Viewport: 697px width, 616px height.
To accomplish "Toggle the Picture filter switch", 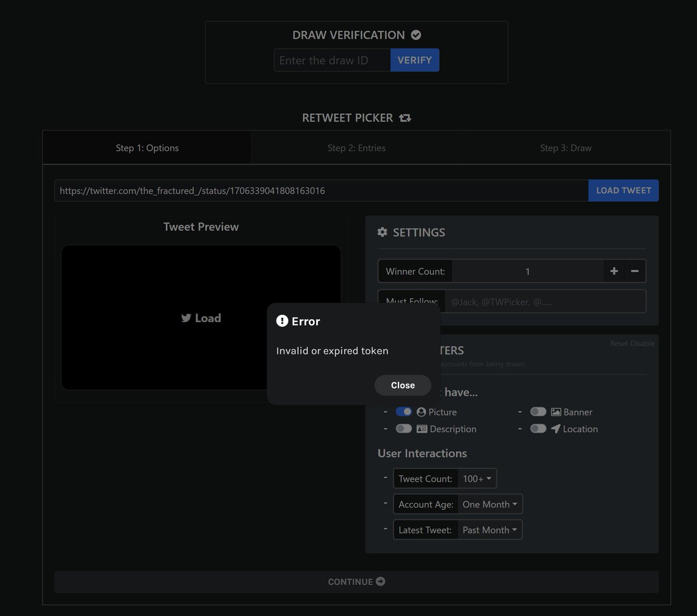I will point(404,411).
